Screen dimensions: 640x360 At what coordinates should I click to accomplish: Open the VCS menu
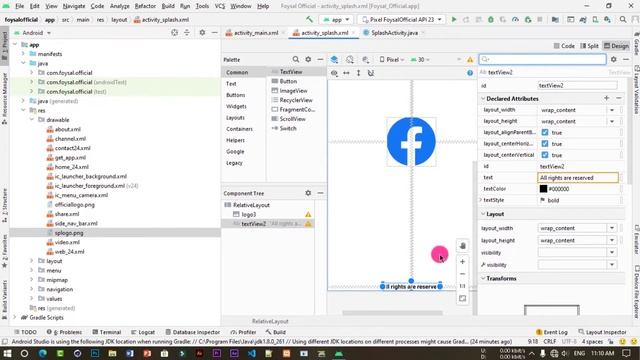220,6
